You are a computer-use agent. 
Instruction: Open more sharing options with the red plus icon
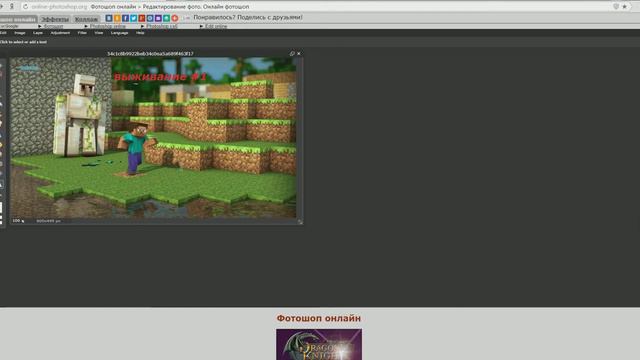(x=175, y=18)
